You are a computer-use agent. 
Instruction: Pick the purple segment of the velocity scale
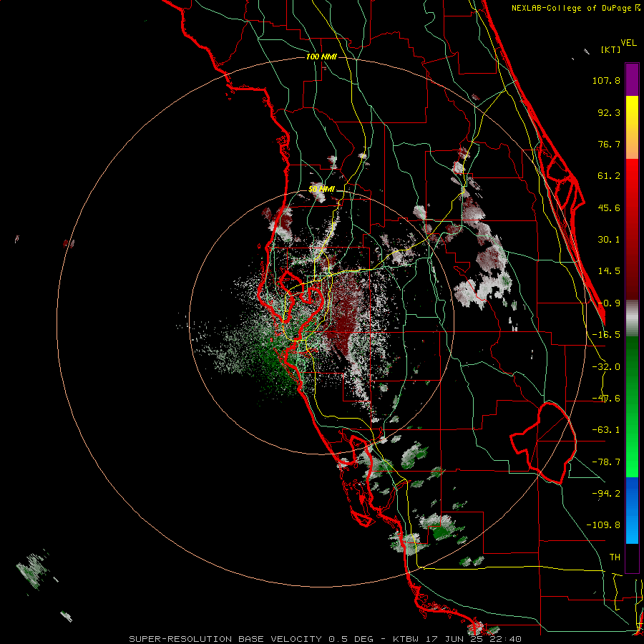pyautogui.click(x=632, y=80)
